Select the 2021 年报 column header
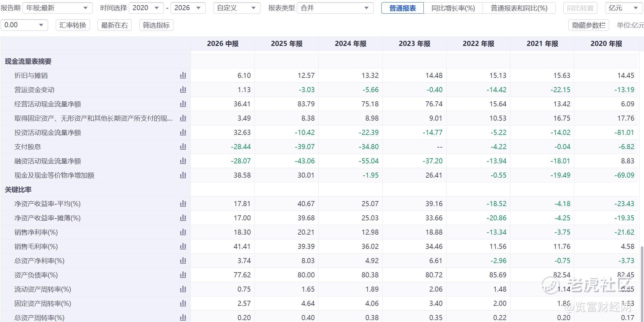Image resolution: width=644 pixels, height=322 pixels. (542, 44)
